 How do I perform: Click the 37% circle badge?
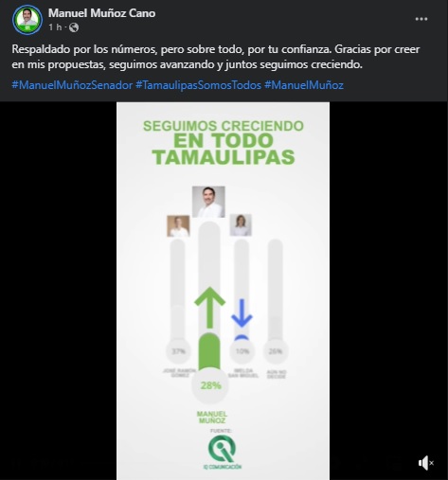178,351
